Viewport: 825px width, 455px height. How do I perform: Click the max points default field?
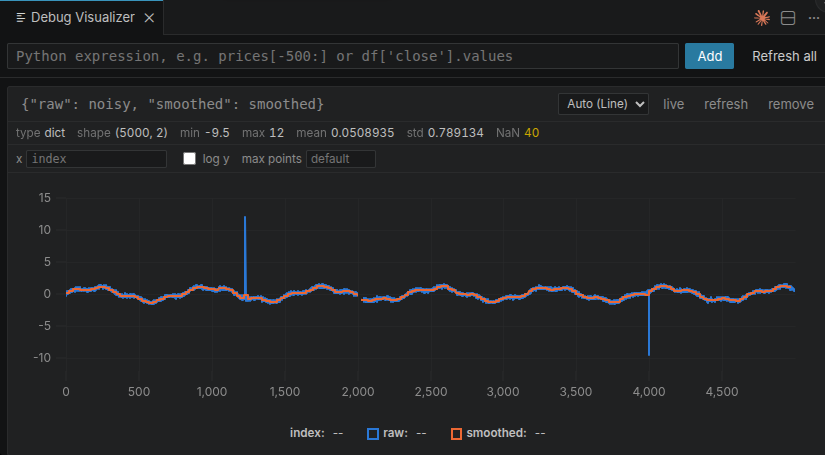click(341, 159)
